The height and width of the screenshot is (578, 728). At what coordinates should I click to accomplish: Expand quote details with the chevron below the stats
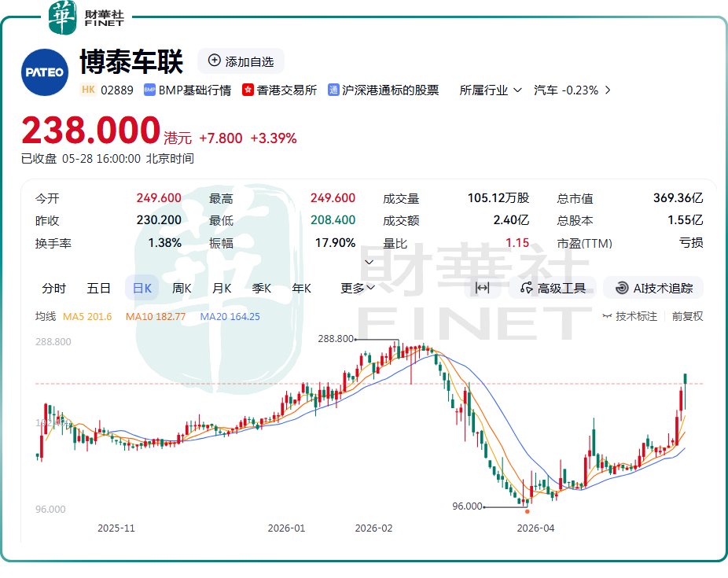tap(369, 263)
